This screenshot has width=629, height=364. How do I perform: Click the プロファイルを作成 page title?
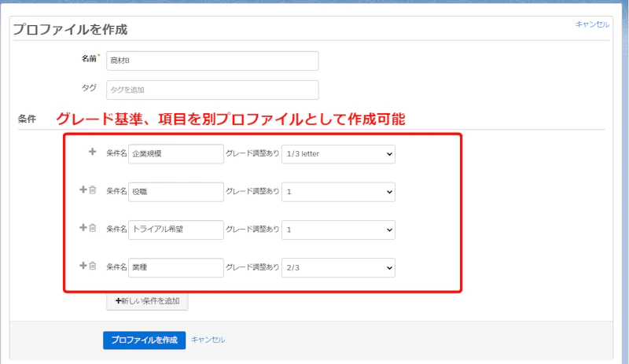pos(70,29)
